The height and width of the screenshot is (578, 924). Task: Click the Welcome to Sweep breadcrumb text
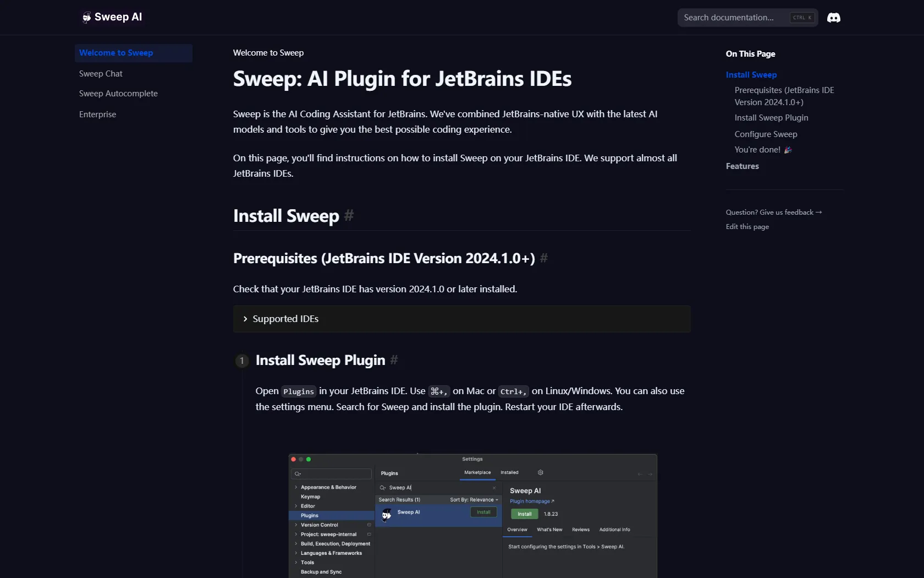pos(268,53)
